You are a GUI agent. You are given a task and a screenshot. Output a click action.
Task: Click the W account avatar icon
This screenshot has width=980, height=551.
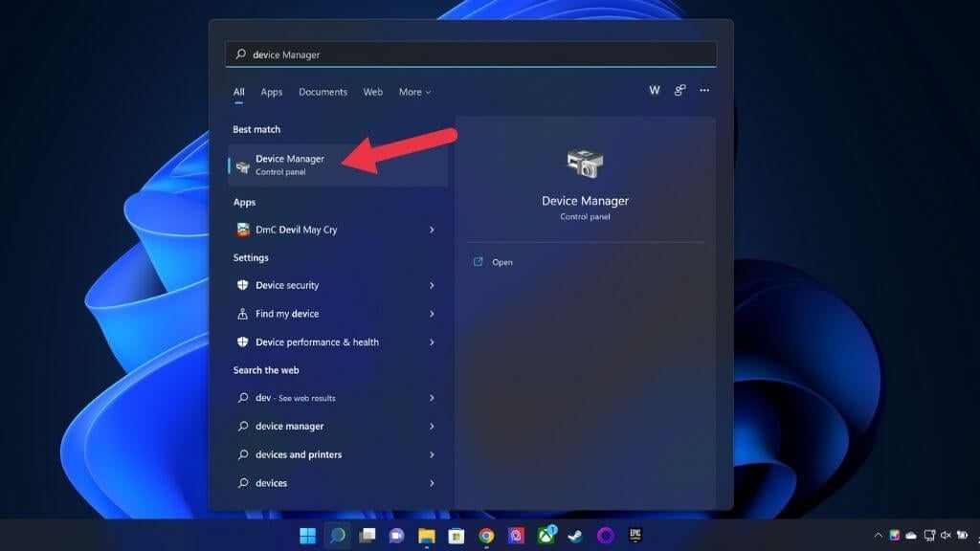(x=654, y=91)
